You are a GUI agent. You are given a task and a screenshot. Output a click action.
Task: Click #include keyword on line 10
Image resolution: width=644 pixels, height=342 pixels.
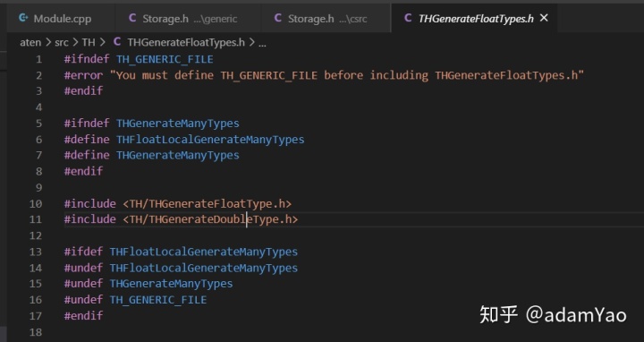pos(90,203)
